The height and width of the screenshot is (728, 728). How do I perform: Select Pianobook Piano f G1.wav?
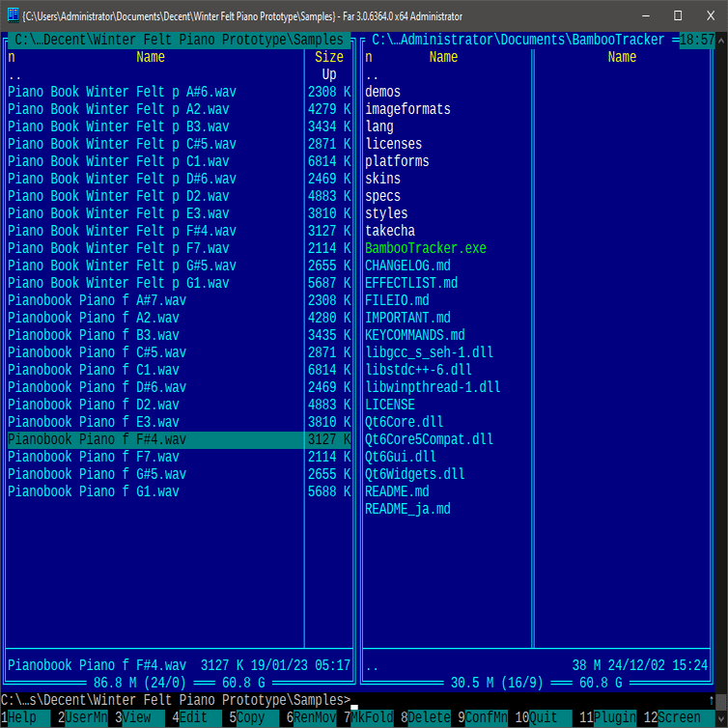pyautogui.click(x=94, y=491)
